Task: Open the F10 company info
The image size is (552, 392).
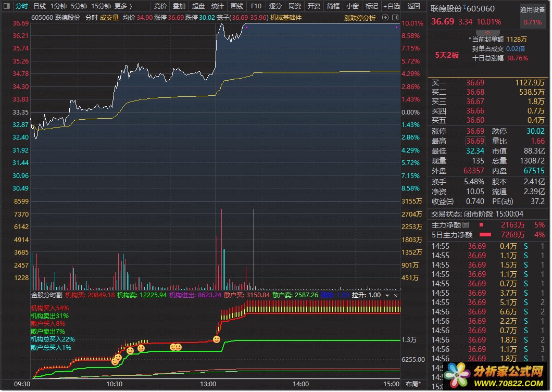Action: [x=256, y=6]
